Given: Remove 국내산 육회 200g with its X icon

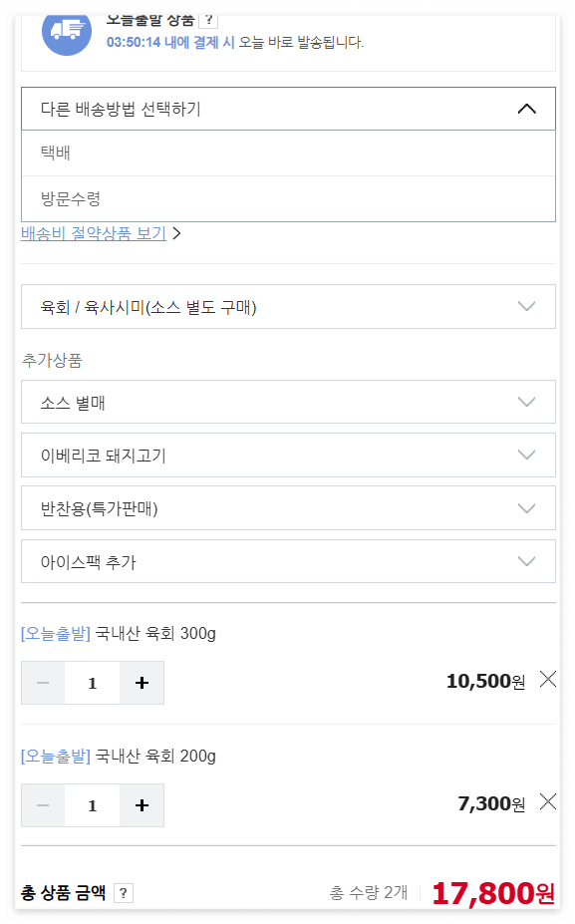Looking at the screenshot, I should tap(547, 801).
